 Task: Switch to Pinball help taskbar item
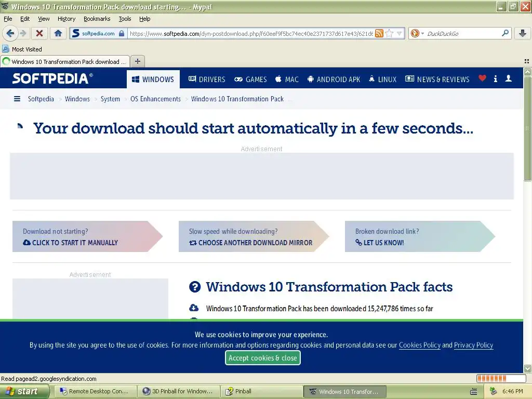coord(261,391)
